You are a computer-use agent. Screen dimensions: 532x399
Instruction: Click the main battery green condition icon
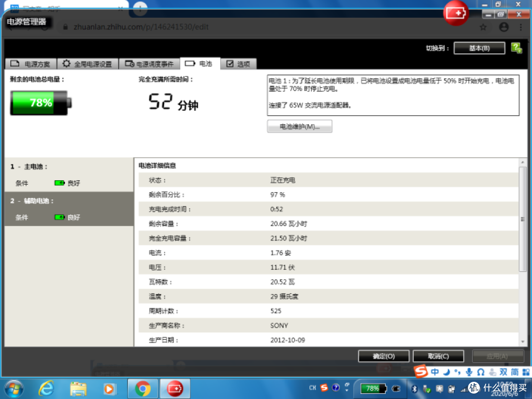click(60, 183)
